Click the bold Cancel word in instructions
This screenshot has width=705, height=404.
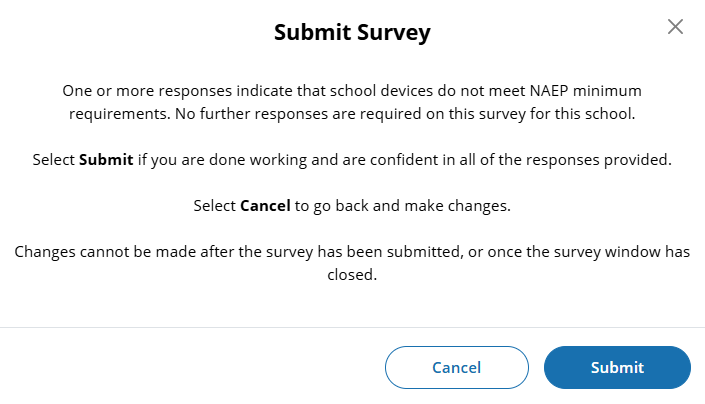266,206
